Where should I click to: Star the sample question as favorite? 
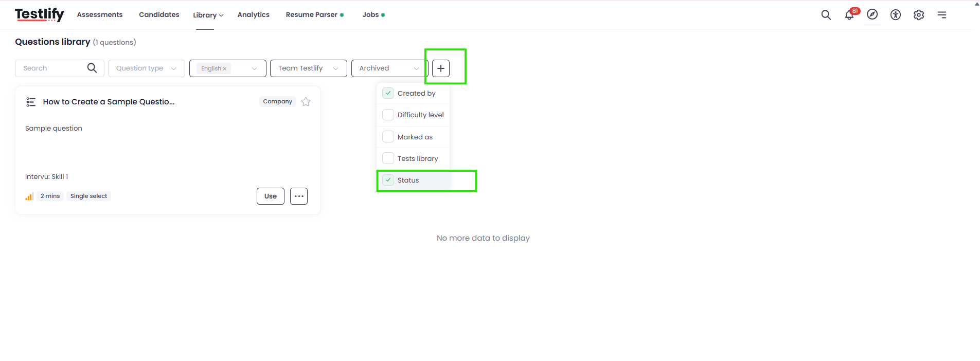(306, 102)
